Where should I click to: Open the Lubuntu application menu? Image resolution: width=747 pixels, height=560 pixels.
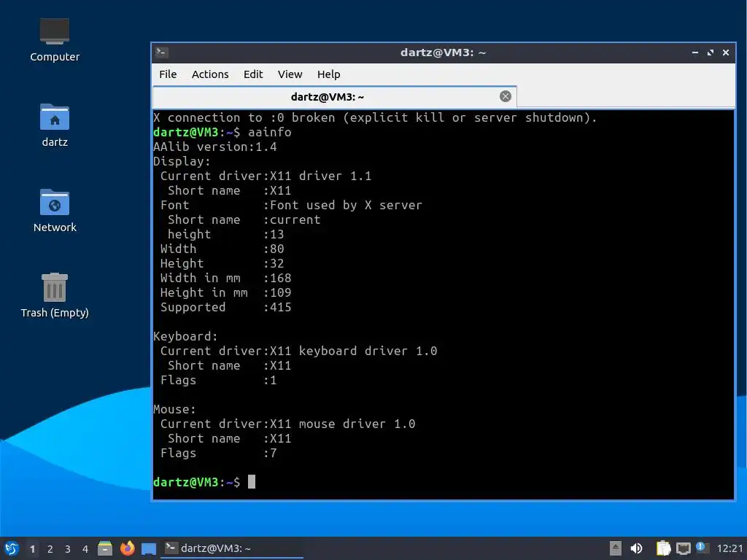12,548
